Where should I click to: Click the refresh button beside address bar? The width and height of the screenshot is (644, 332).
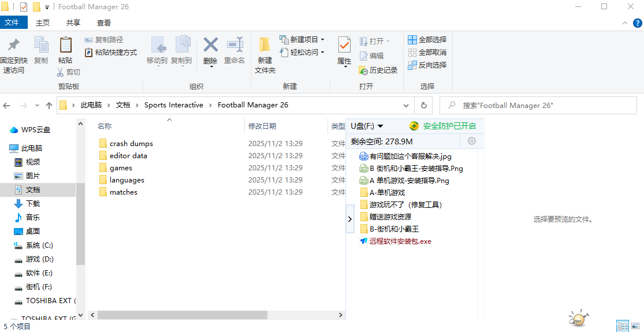click(x=423, y=106)
